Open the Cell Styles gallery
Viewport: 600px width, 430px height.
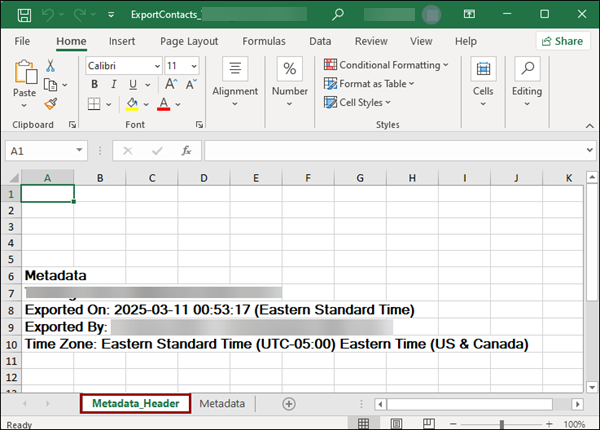pos(358,102)
